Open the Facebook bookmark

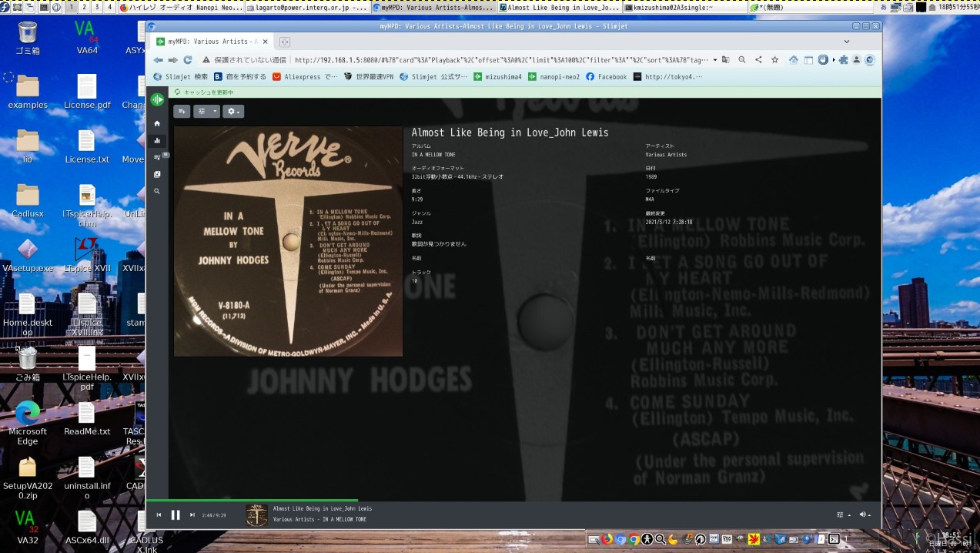607,77
